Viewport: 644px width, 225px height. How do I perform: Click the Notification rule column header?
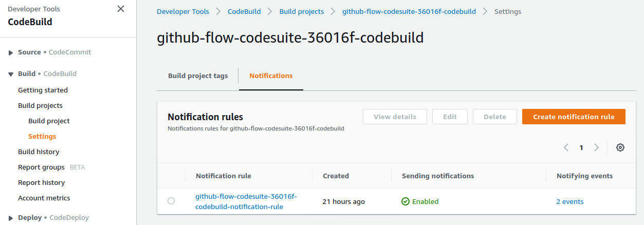[x=224, y=176]
